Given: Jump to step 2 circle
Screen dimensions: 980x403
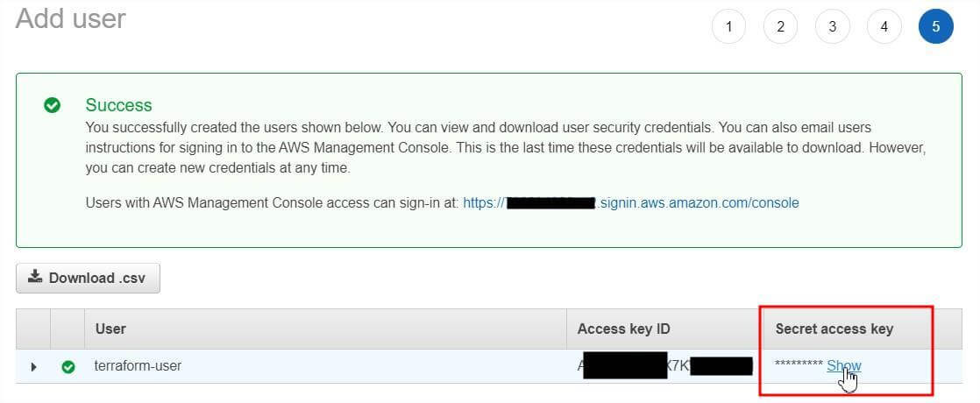Looking at the screenshot, I should (x=780, y=26).
